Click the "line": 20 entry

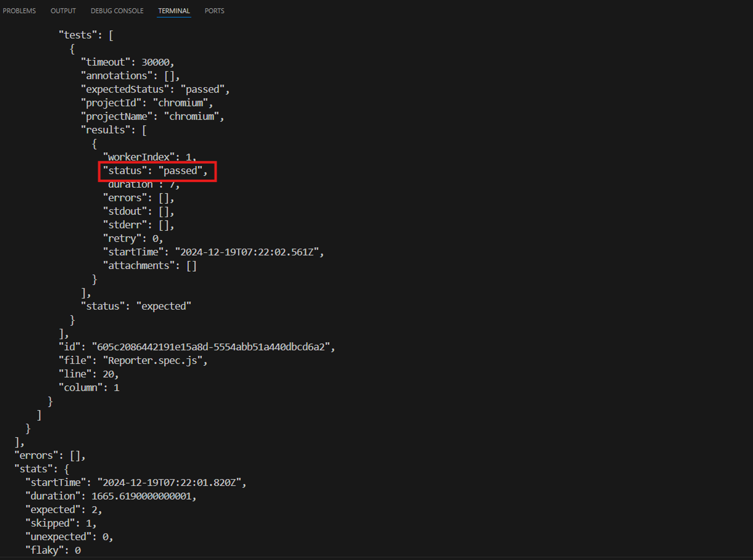click(89, 374)
